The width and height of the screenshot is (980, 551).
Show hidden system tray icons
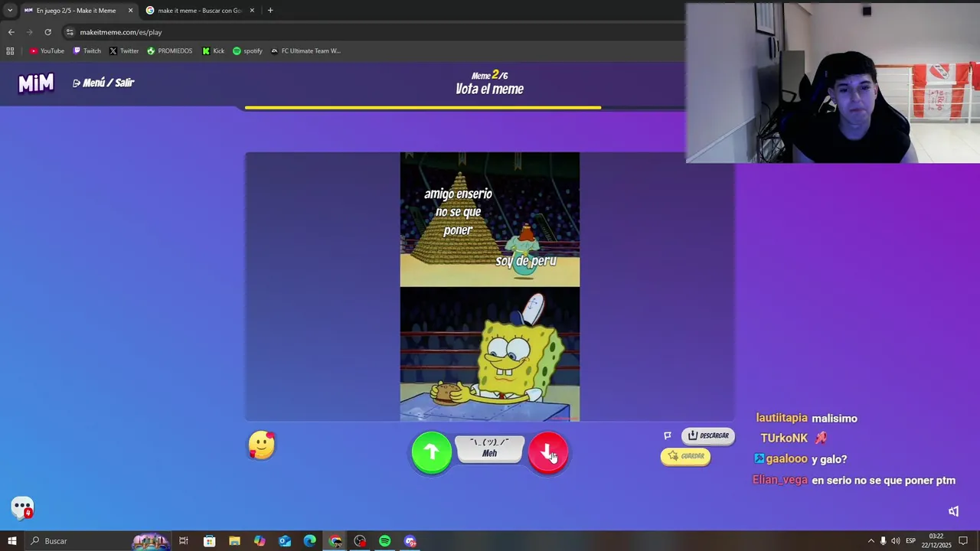pos(871,541)
